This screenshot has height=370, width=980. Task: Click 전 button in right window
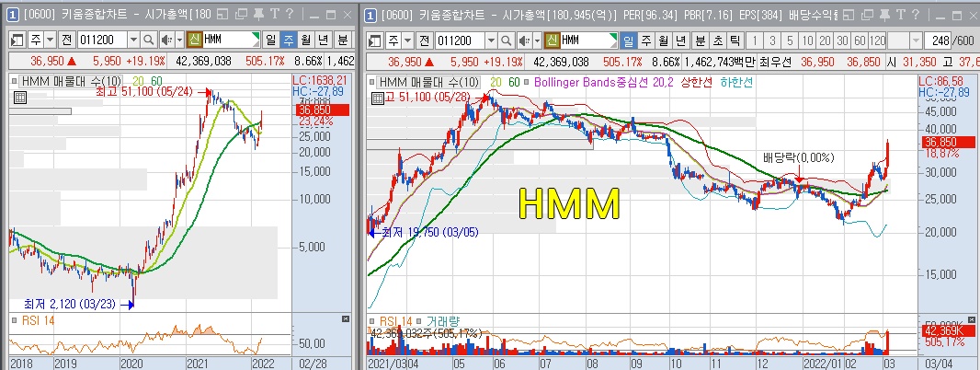pyautogui.click(x=425, y=40)
